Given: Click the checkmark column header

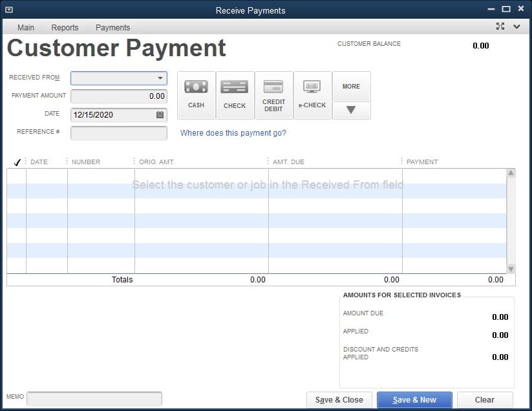Looking at the screenshot, I should [x=17, y=162].
